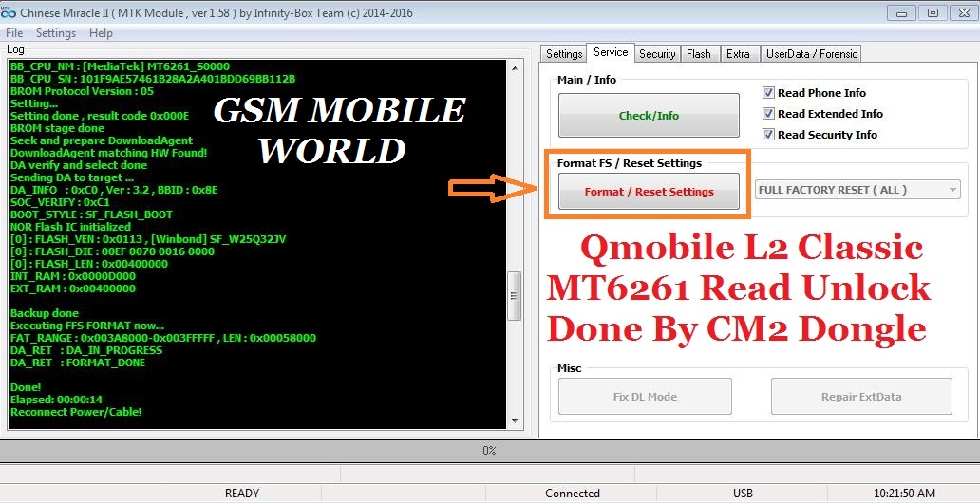Toggle the Read Security Info checkbox
980x503 pixels.
tap(769, 135)
